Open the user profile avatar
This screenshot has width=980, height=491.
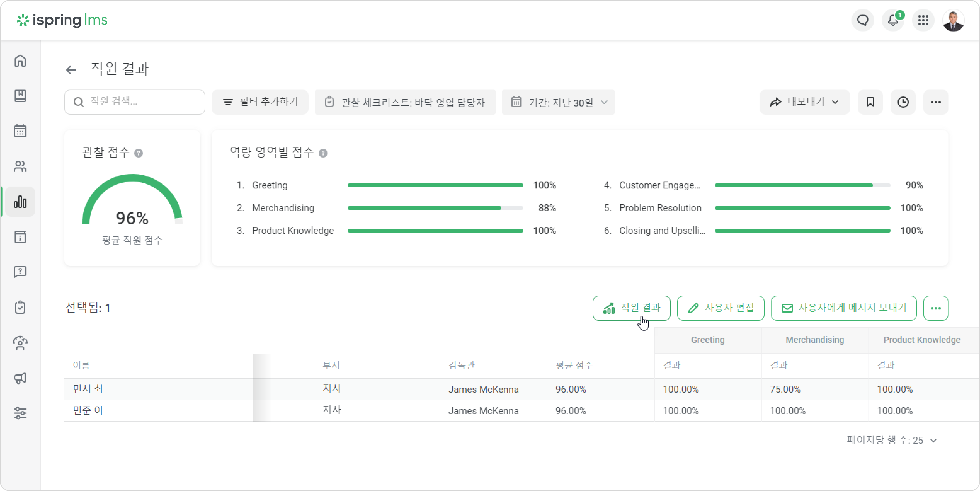tap(953, 20)
